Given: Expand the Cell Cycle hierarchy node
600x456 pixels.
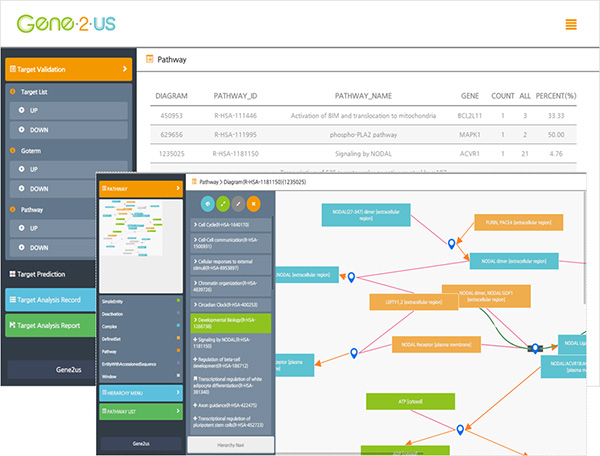Looking at the screenshot, I should pyautogui.click(x=231, y=226).
